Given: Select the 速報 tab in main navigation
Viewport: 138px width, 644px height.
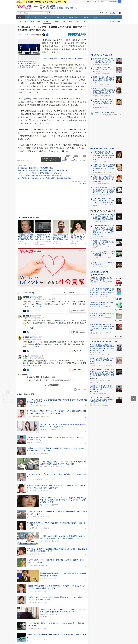Looking at the screenshot, I should point(28,17).
